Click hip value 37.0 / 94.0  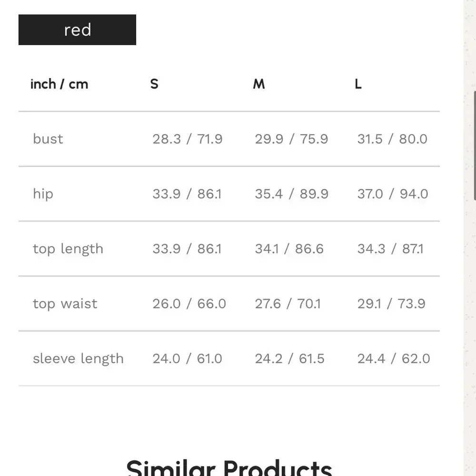point(393,194)
